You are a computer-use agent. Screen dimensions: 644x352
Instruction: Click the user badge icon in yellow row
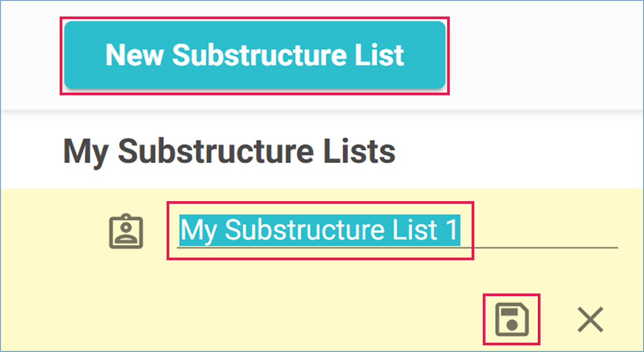point(126,232)
